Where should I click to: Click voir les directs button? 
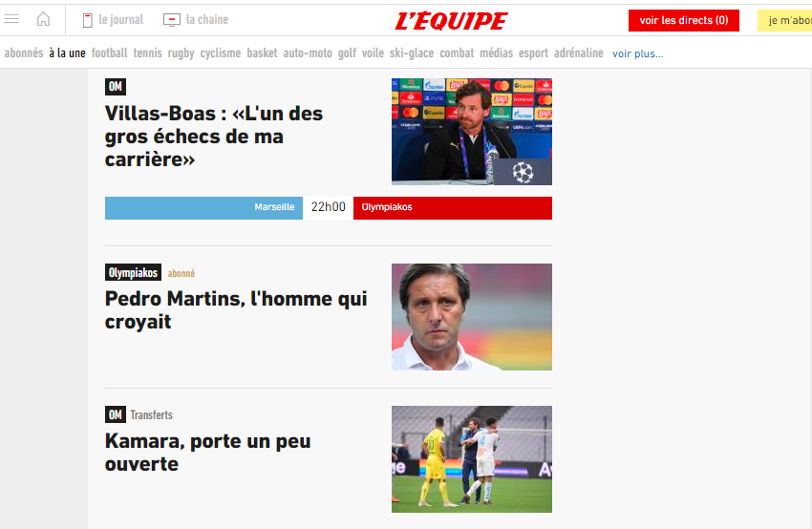[684, 20]
